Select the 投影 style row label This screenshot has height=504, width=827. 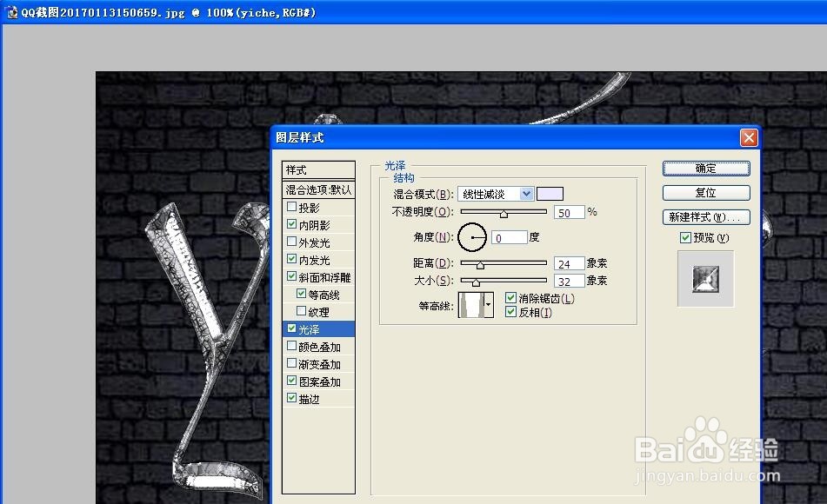pos(309,208)
